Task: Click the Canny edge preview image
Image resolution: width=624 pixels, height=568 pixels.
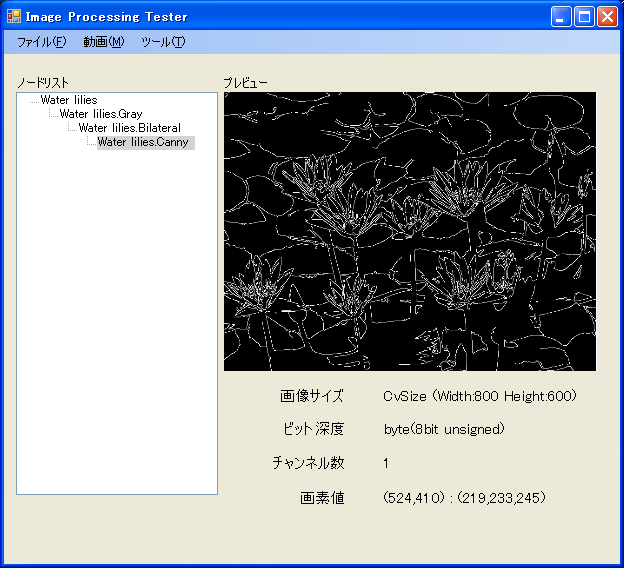Action: [x=410, y=231]
